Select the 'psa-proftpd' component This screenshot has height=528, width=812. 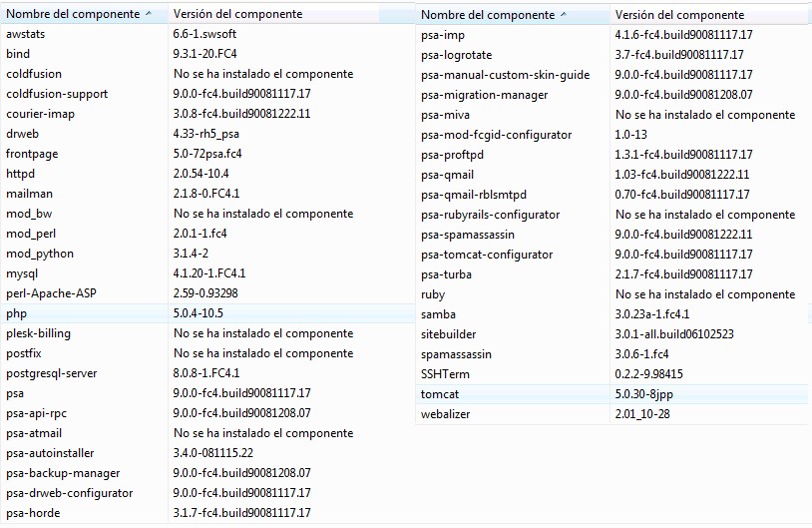pos(453,155)
